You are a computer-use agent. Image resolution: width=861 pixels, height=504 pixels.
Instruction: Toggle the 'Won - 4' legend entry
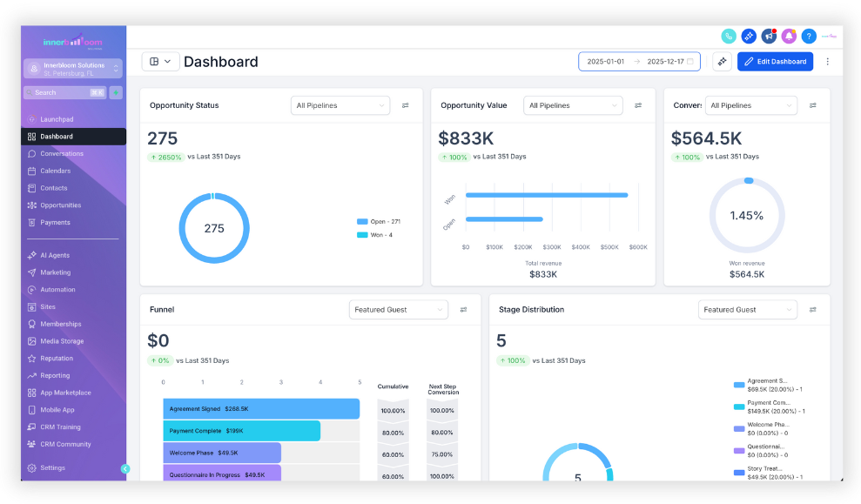point(375,235)
